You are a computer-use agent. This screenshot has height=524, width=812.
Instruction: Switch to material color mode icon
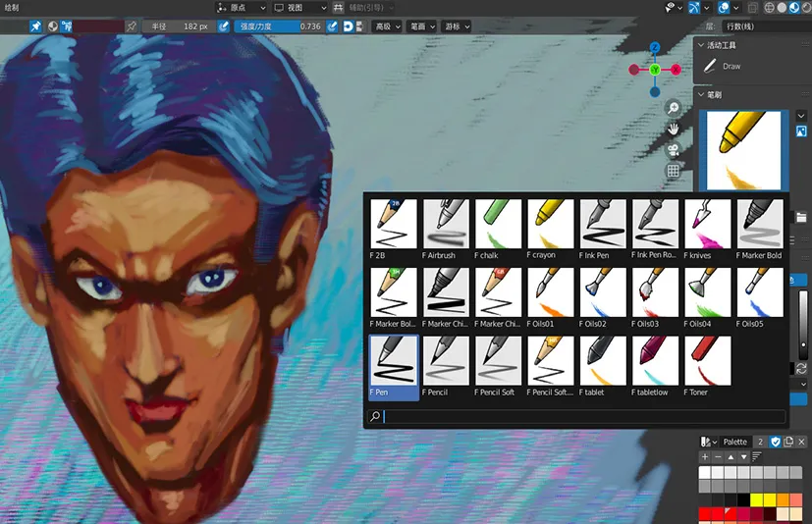[53, 26]
